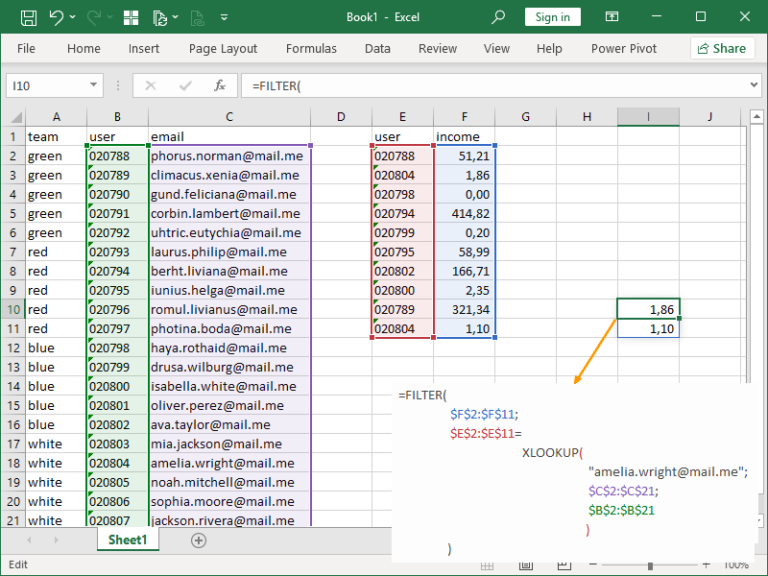Screen dimensions: 768x576
Task: Switch to the View tab
Action: click(497, 48)
